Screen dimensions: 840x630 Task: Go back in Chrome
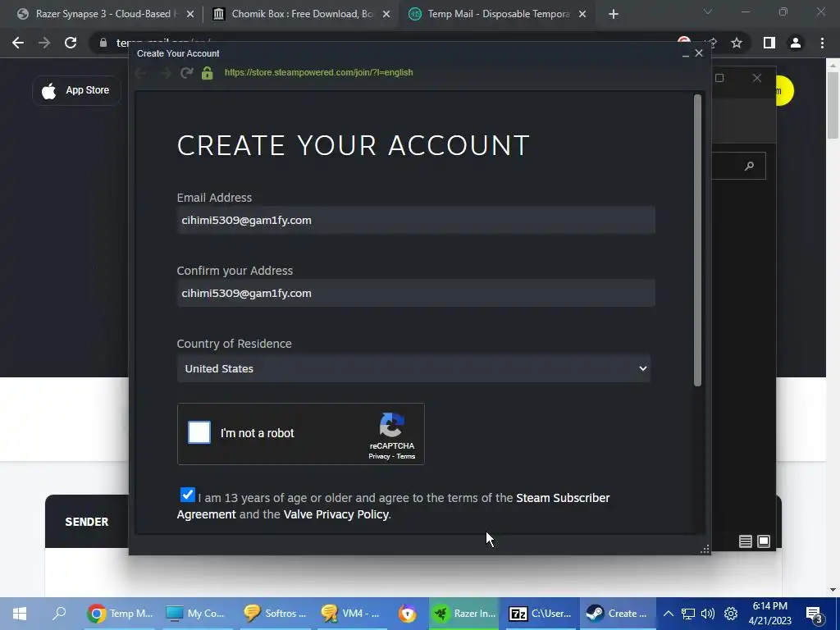click(18, 43)
